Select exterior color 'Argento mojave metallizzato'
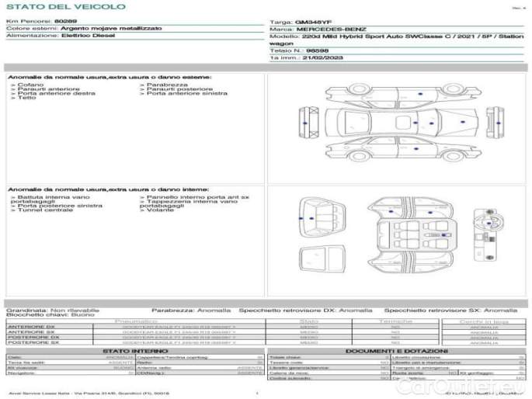 (111, 29)
